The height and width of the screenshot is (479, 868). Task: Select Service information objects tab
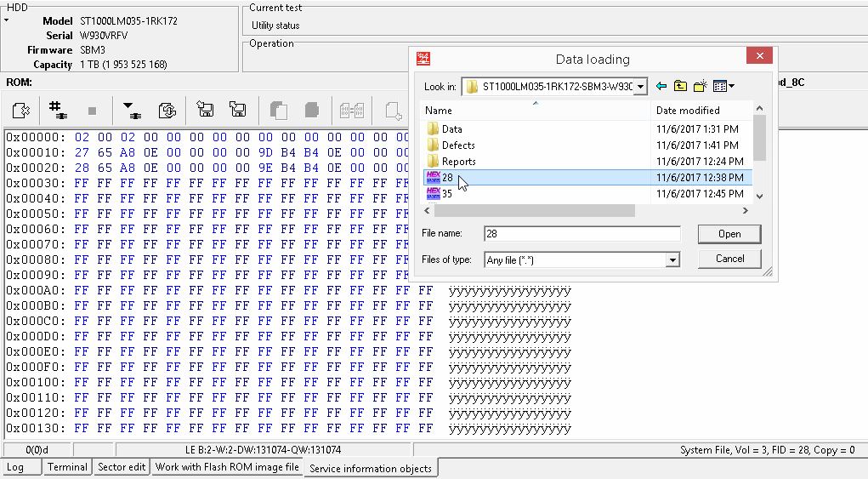tap(371, 468)
